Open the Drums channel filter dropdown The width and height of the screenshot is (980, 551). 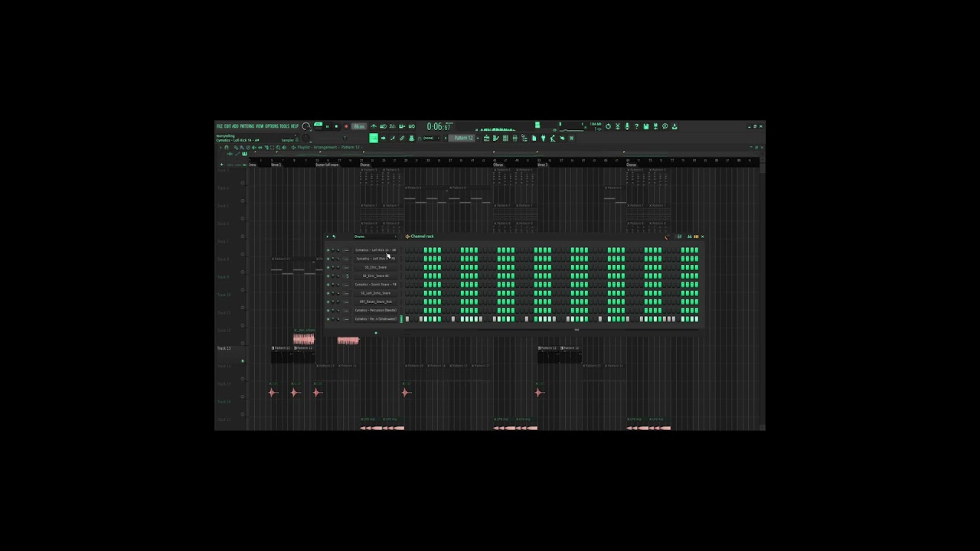click(375, 236)
